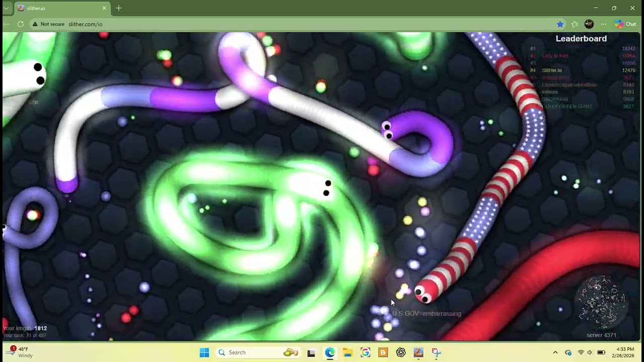644x362 pixels.
Task: Select leaderboard score 19242
Action: tap(628, 49)
